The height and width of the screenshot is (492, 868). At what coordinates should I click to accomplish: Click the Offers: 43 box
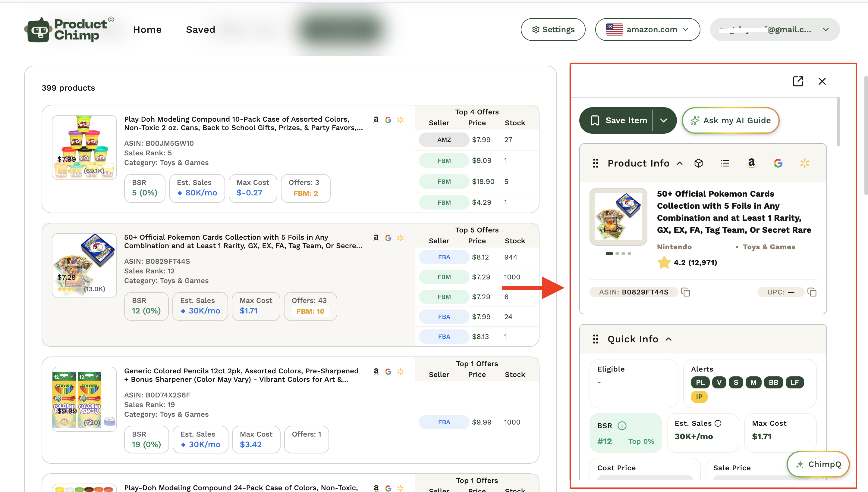[310, 307]
